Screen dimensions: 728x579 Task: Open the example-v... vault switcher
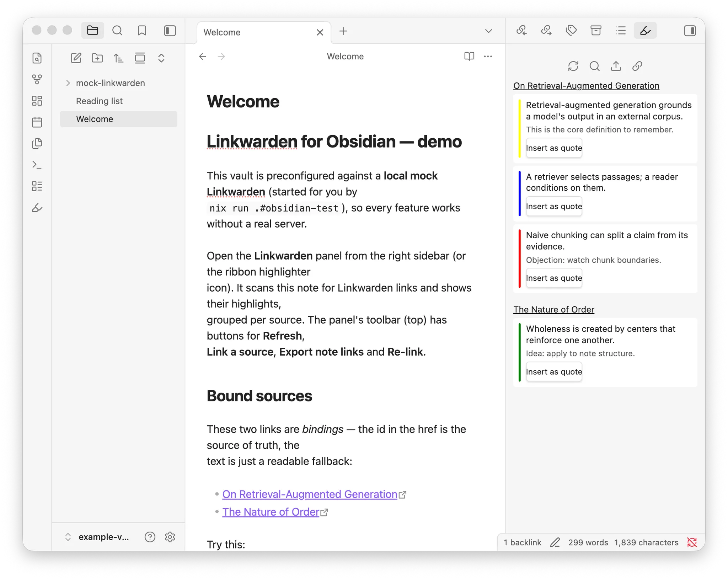tap(97, 537)
